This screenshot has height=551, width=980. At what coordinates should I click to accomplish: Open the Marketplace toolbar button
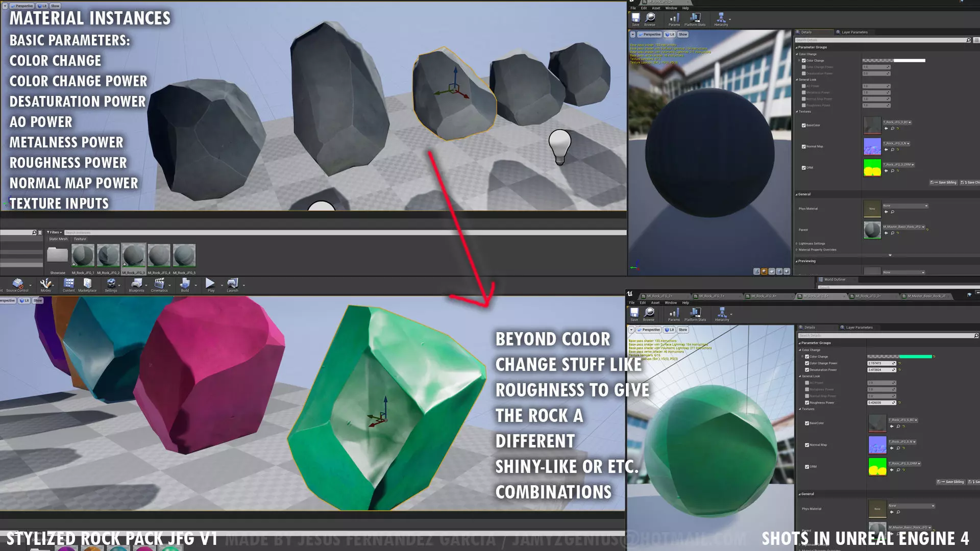[x=87, y=285]
